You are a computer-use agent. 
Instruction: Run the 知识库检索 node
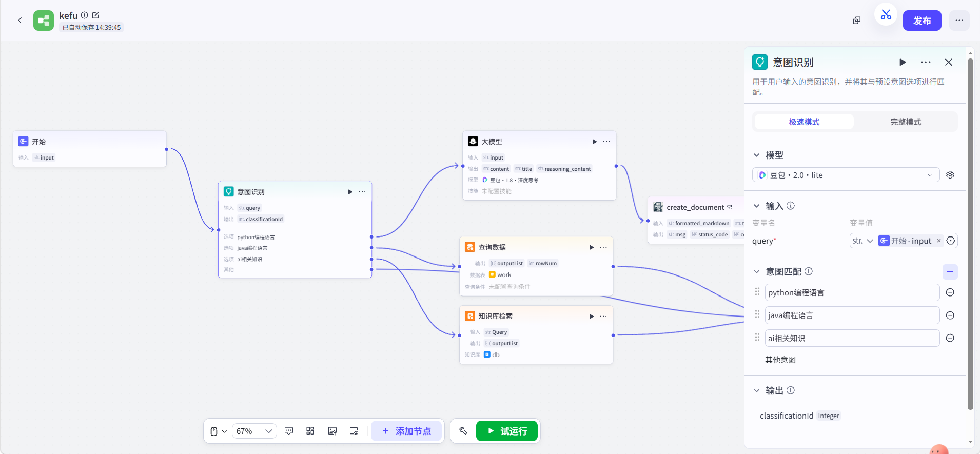coord(592,317)
